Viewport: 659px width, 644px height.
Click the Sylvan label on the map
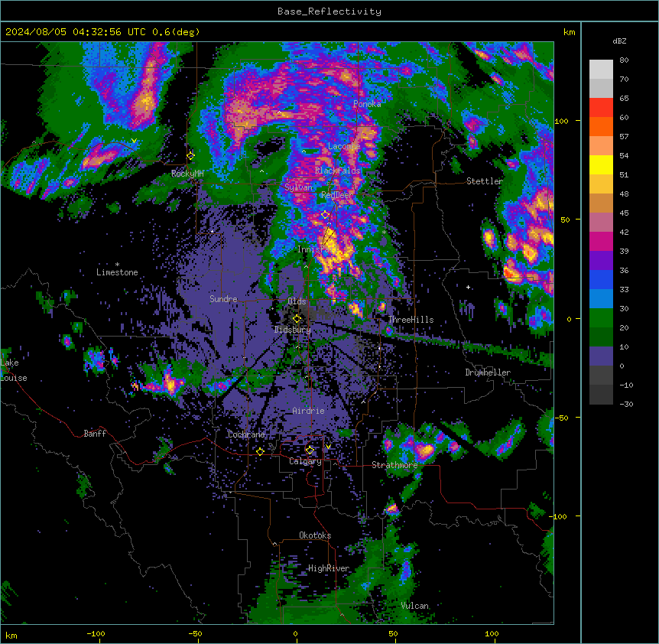[298, 187]
